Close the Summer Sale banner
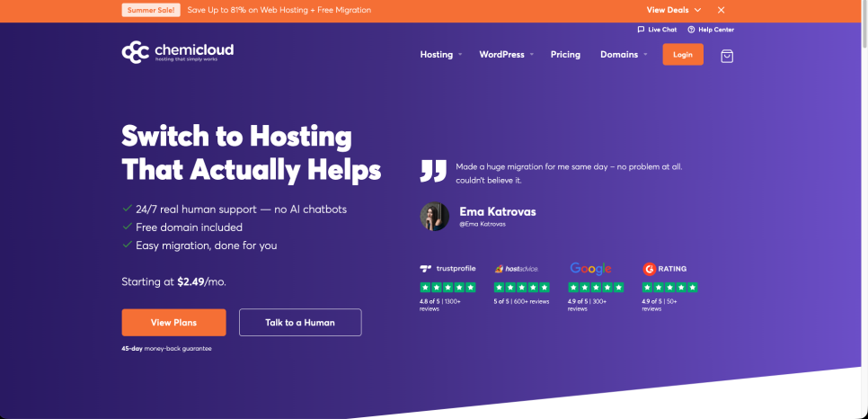 coord(721,10)
